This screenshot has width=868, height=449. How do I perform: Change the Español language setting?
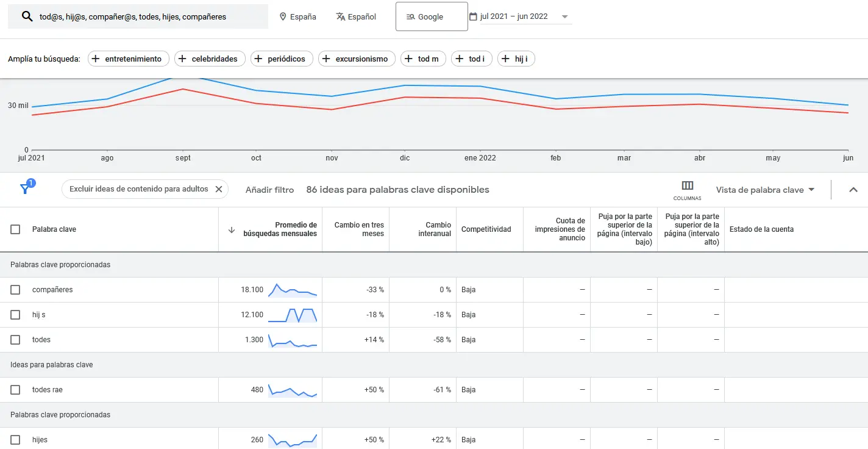tap(356, 16)
